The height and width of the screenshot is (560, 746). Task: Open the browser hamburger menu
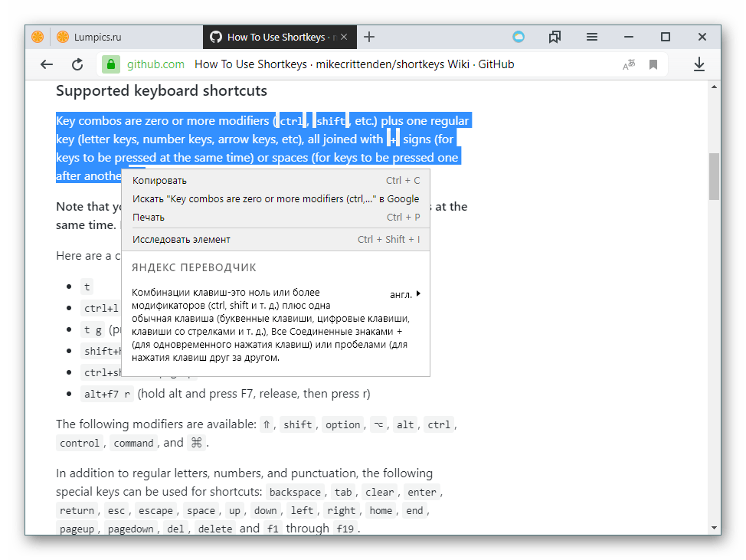(x=592, y=37)
